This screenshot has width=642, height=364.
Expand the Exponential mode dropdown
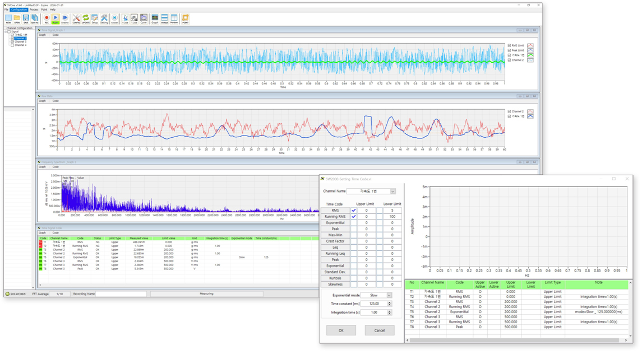coord(389,295)
